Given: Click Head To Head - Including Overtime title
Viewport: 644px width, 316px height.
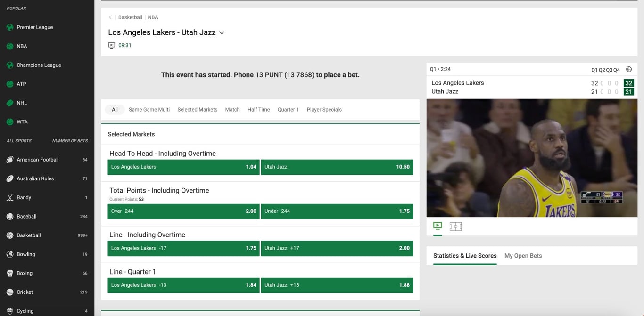Looking at the screenshot, I should click(x=163, y=154).
